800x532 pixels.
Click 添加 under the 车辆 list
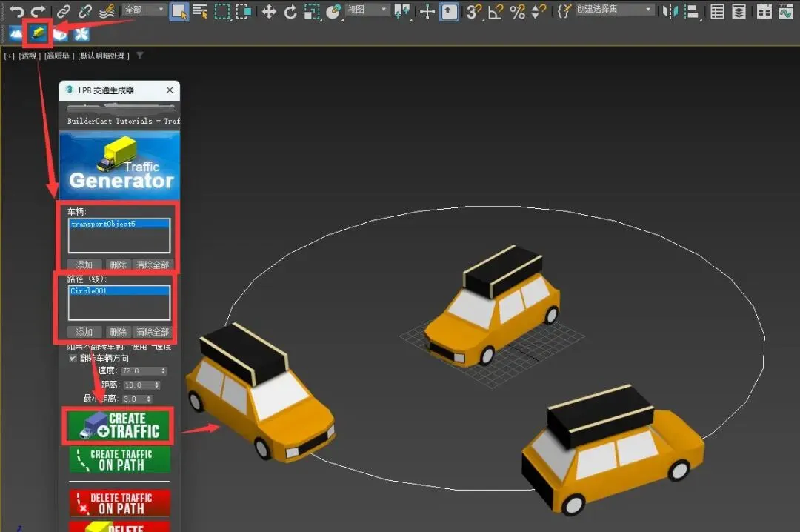(x=84, y=265)
